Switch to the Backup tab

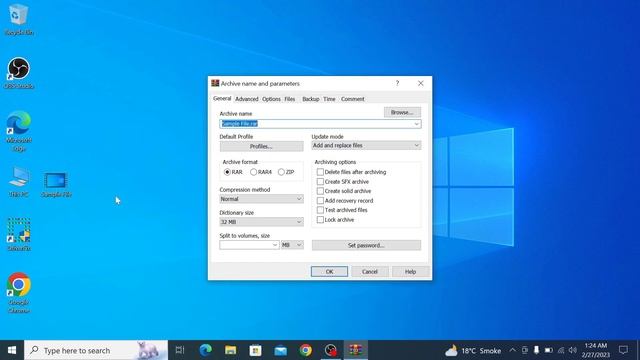[x=311, y=99]
